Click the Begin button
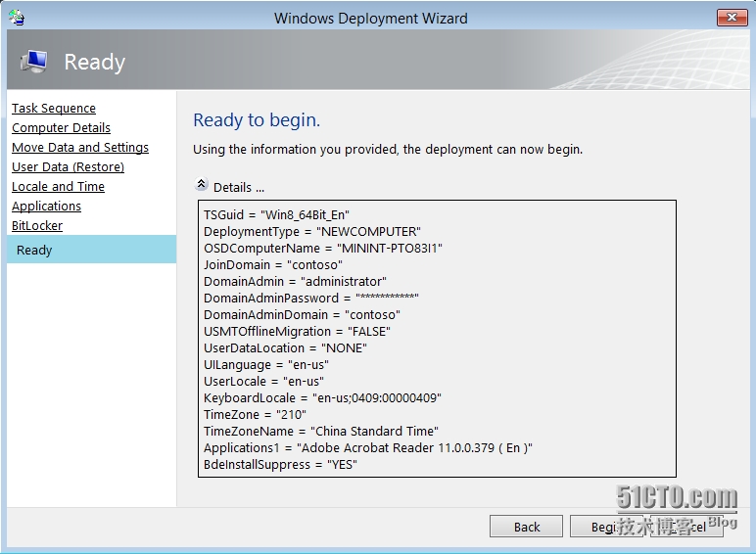 606,527
